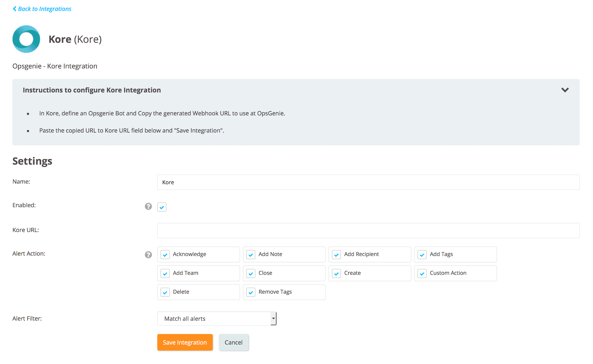
Task: Uncheck the Add Tags alert action
Action: coord(422,254)
